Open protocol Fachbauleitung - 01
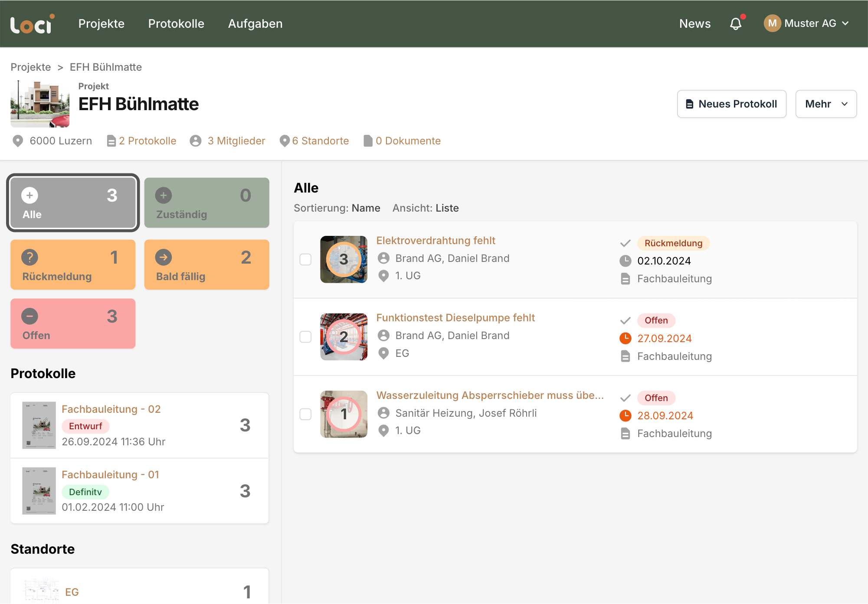Image resolution: width=868 pixels, height=604 pixels. coord(111,475)
